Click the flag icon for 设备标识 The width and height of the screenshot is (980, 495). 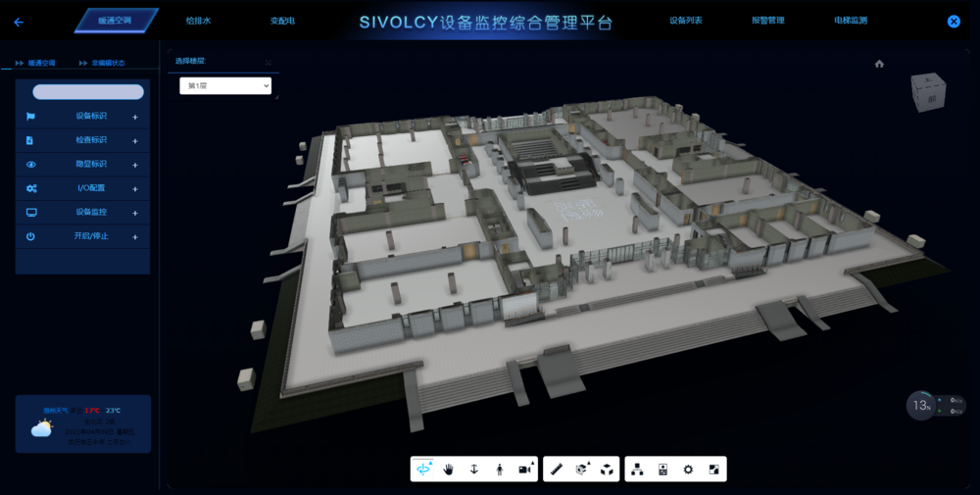(x=30, y=117)
